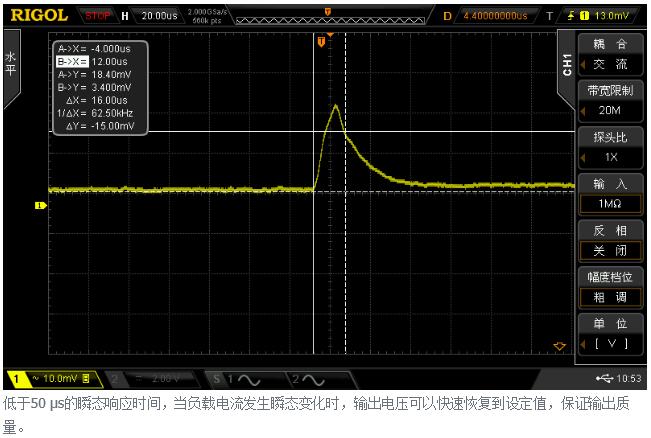Click the red STOP status indicator

99,15
